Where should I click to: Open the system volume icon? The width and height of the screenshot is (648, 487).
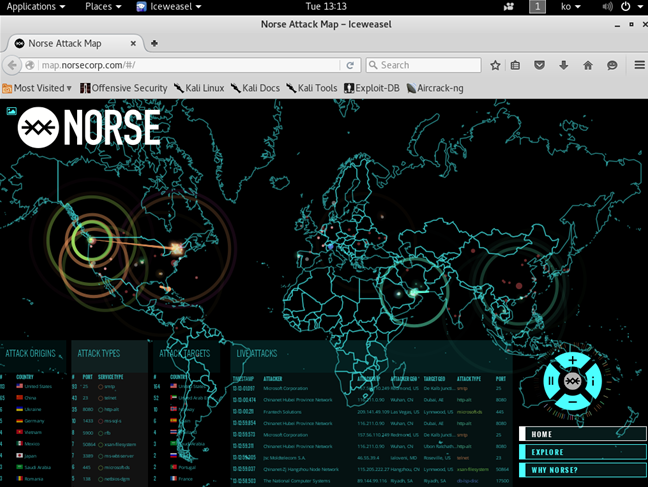(607, 7)
